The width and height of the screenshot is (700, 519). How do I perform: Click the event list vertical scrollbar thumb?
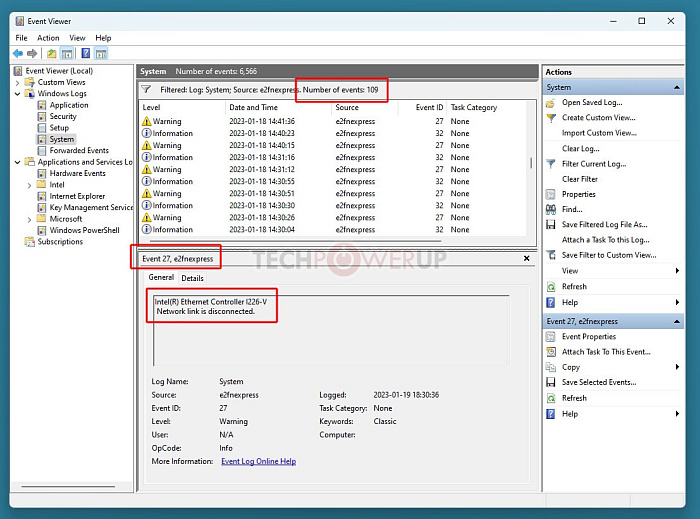click(x=531, y=163)
